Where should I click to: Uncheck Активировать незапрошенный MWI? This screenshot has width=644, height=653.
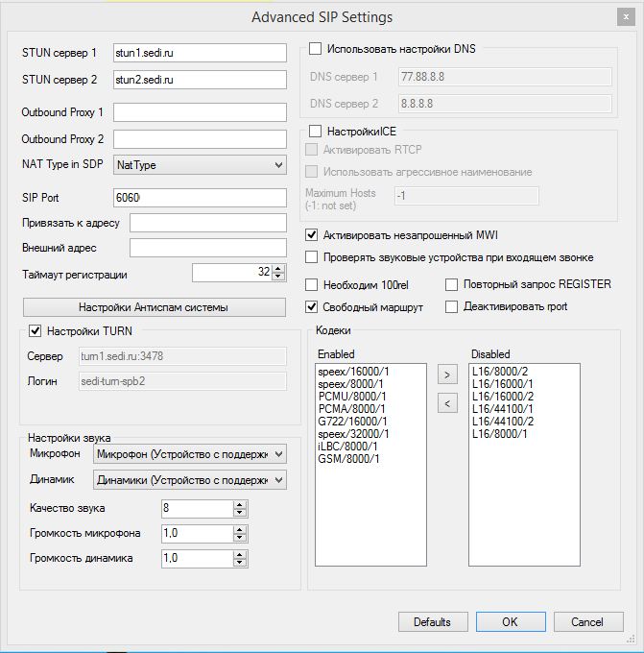pos(312,234)
